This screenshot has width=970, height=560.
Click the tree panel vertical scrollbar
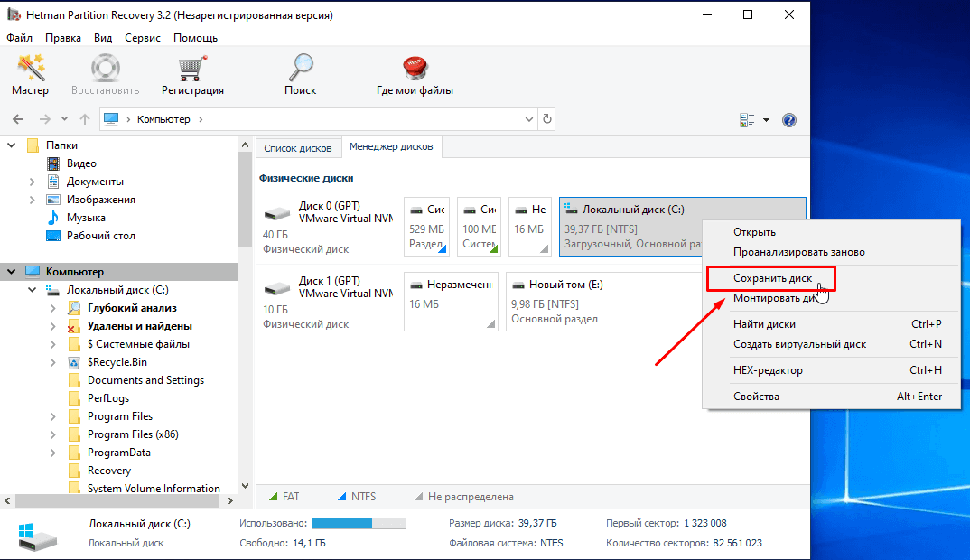click(x=245, y=198)
